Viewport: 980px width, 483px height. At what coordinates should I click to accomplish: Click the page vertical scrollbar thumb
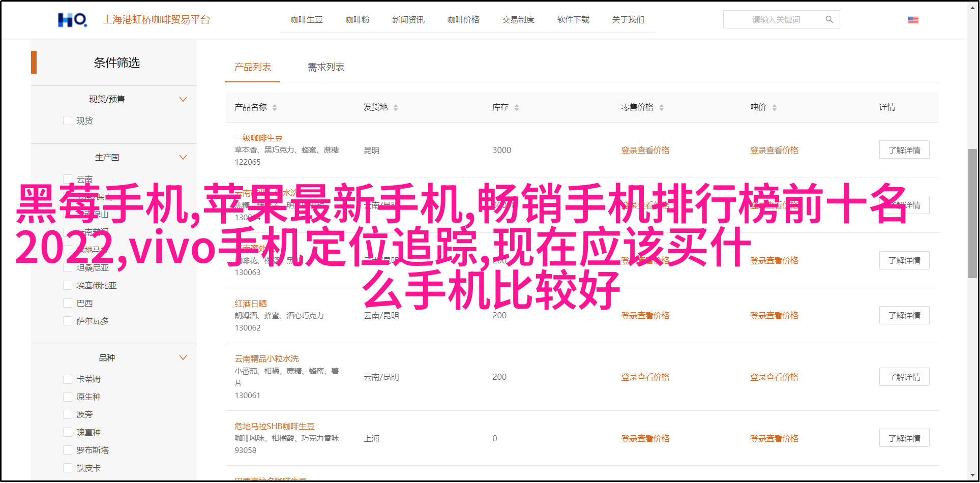tap(972, 214)
